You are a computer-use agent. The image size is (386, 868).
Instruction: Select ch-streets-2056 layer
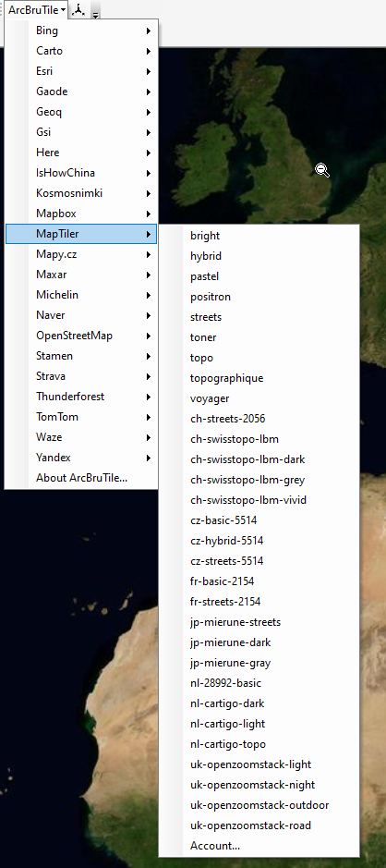[x=259, y=419]
